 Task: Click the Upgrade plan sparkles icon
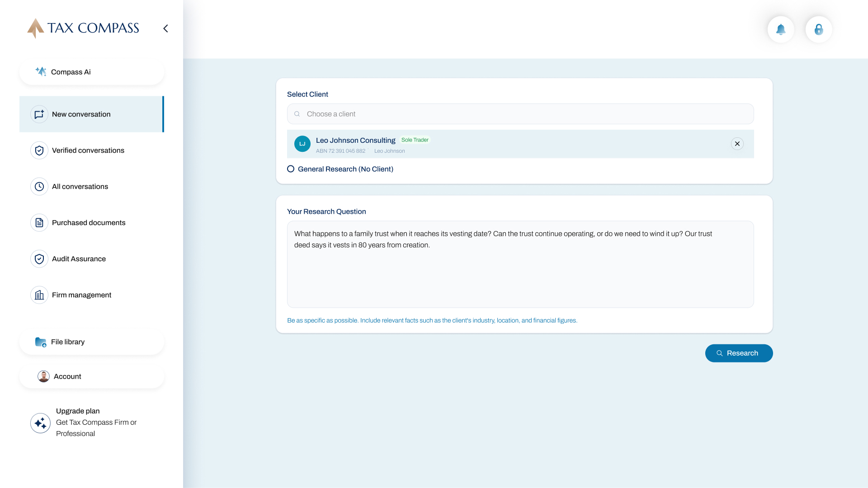point(40,423)
